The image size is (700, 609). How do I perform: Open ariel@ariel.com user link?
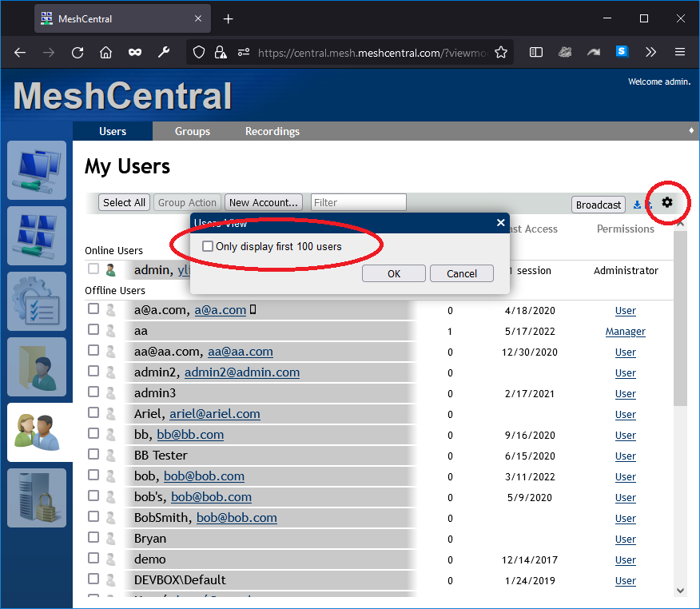(215, 414)
